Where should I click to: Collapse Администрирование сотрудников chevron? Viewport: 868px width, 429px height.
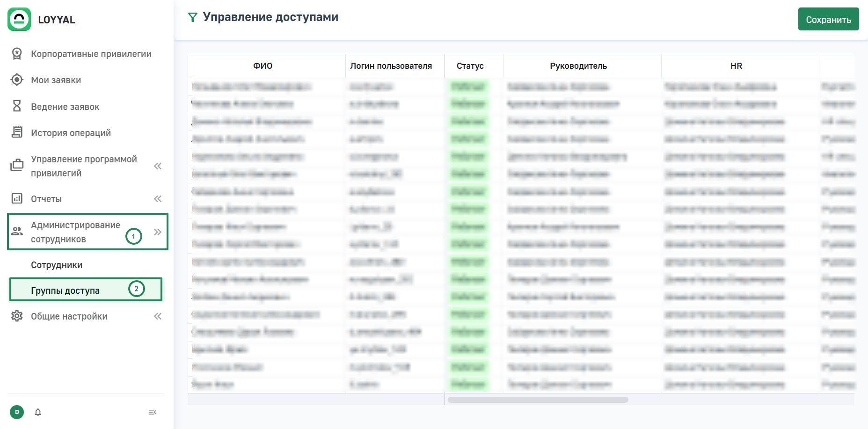158,232
